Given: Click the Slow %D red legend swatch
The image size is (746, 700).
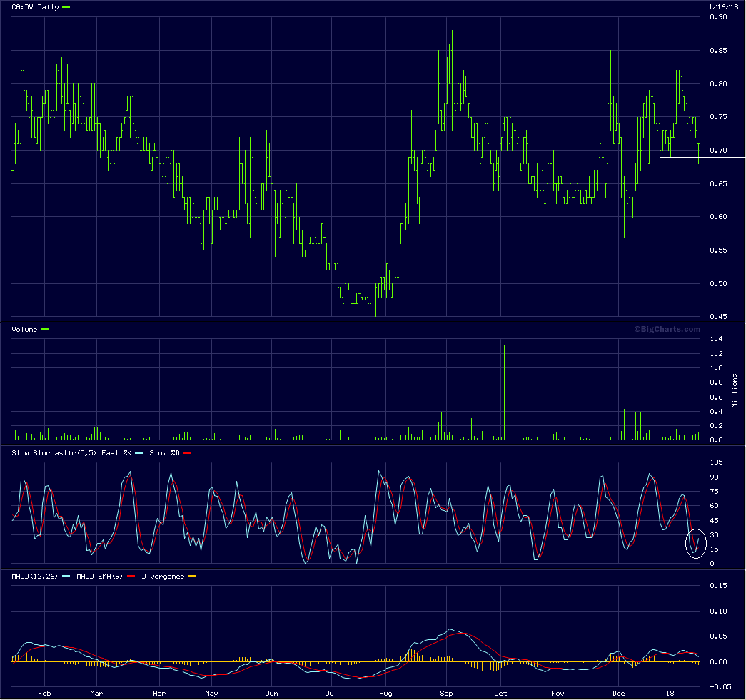Looking at the screenshot, I should click(x=187, y=452).
